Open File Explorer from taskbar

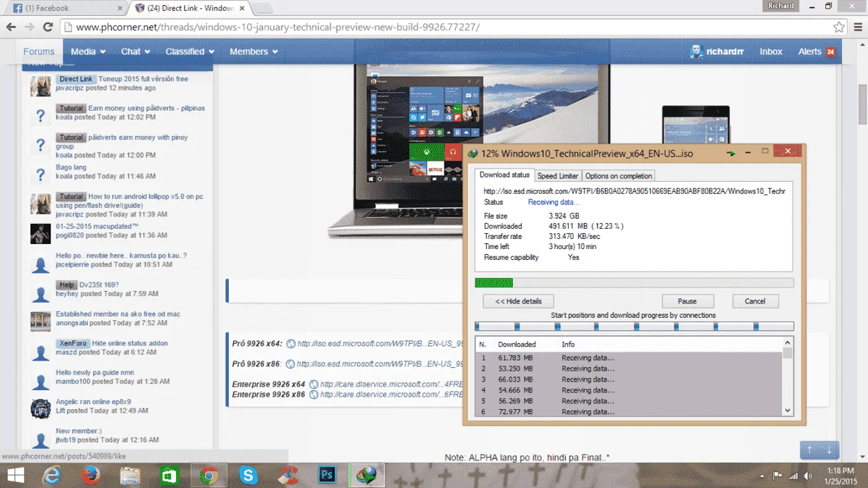130,475
